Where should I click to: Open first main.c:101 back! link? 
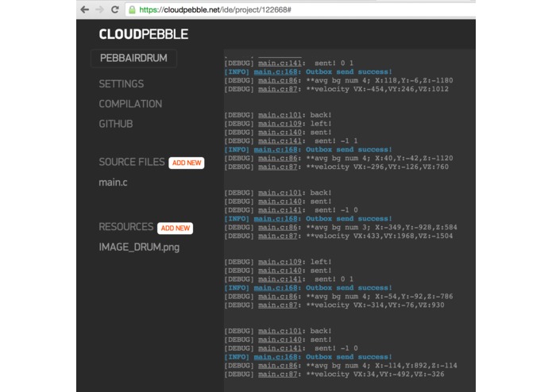click(280, 115)
